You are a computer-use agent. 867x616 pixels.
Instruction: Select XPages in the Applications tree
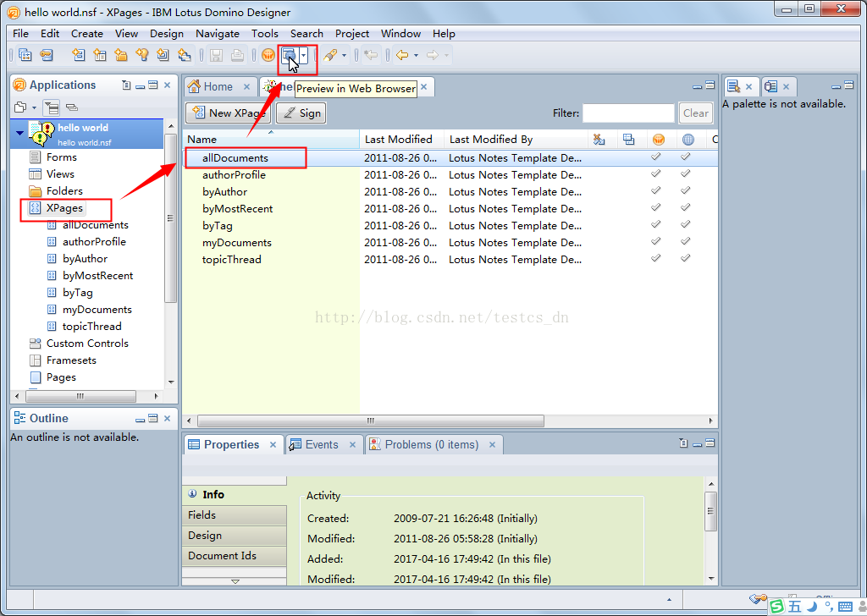(x=64, y=208)
